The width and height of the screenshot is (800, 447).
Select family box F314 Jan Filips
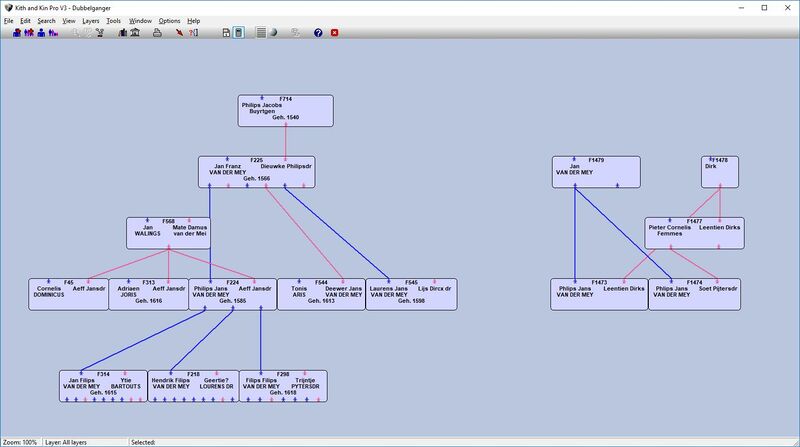(x=102, y=386)
